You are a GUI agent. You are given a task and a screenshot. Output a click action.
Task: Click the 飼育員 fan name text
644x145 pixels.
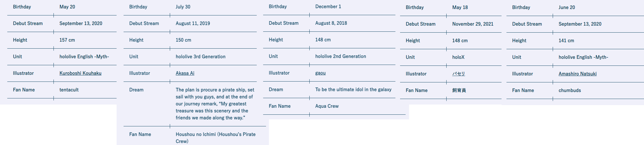(x=459, y=90)
